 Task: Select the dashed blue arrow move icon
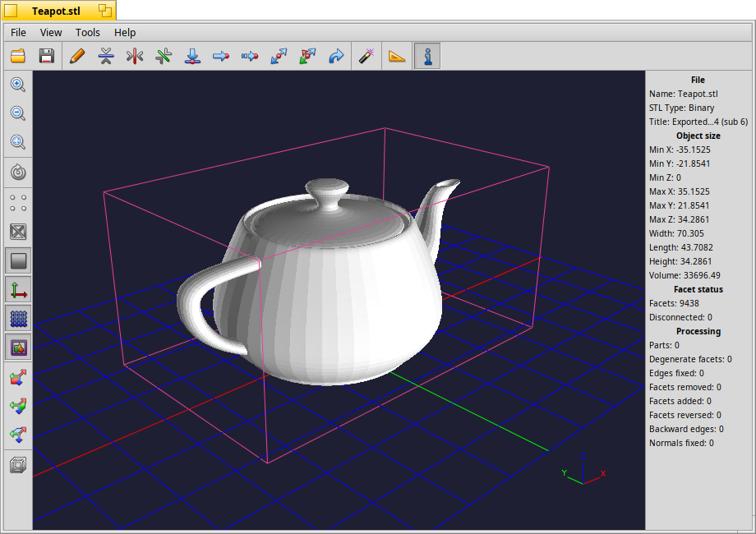coord(250,56)
